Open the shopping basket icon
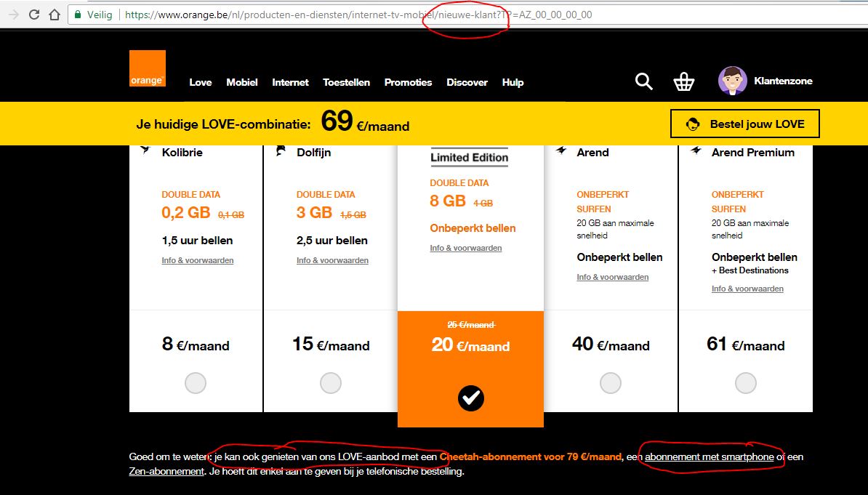 tap(683, 82)
